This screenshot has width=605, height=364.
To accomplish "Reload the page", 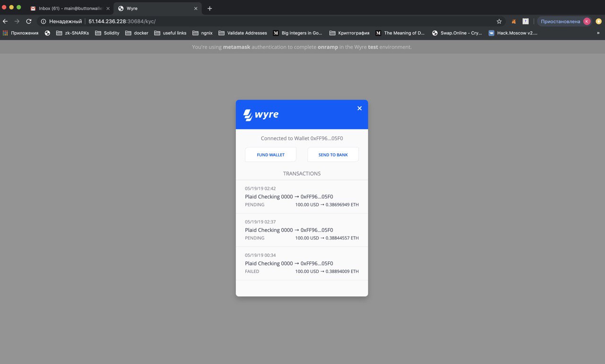I will [x=29, y=21].
